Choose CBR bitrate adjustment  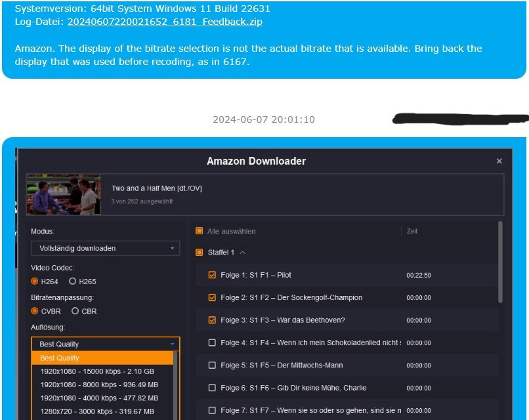tap(75, 311)
